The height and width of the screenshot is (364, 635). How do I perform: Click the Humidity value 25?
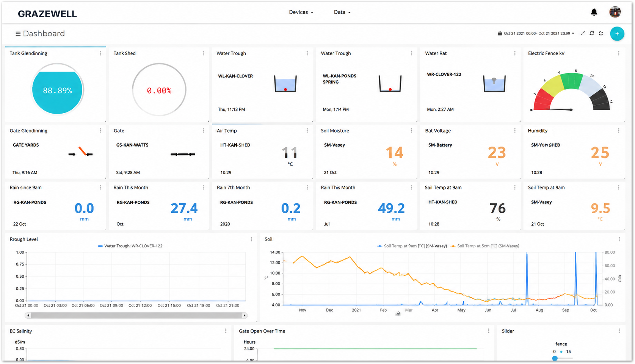click(x=600, y=153)
